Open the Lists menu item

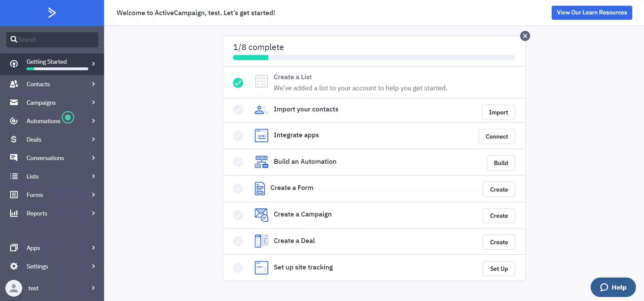(52, 176)
